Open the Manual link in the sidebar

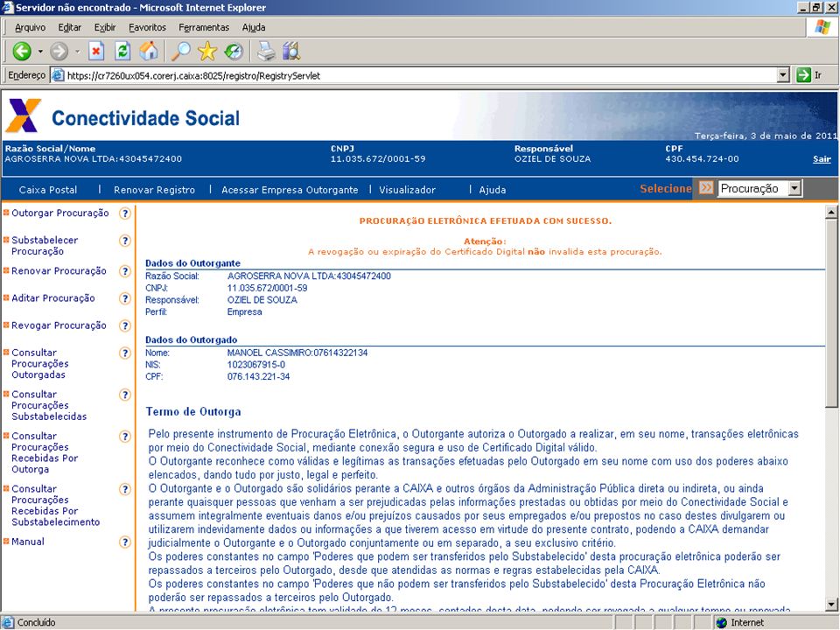[x=28, y=542]
